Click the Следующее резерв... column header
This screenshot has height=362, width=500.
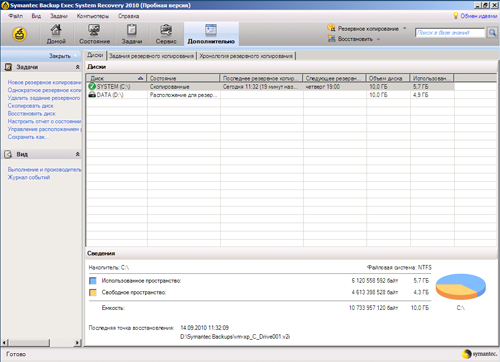click(334, 78)
